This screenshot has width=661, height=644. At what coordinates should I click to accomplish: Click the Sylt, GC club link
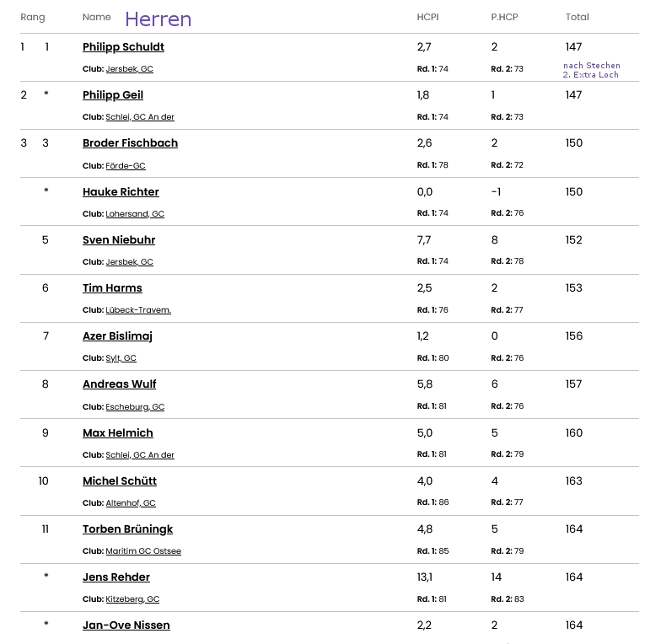click(121, 357)
